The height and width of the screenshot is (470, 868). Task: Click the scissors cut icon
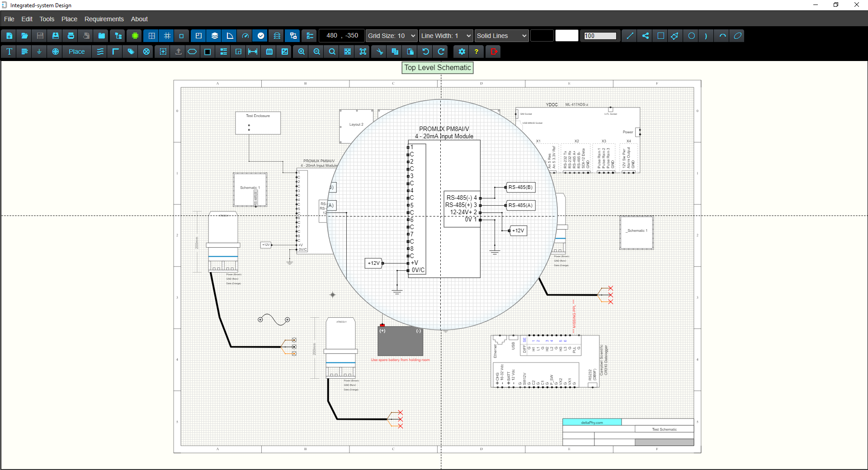pyautogui.click(x=380, y=52)
